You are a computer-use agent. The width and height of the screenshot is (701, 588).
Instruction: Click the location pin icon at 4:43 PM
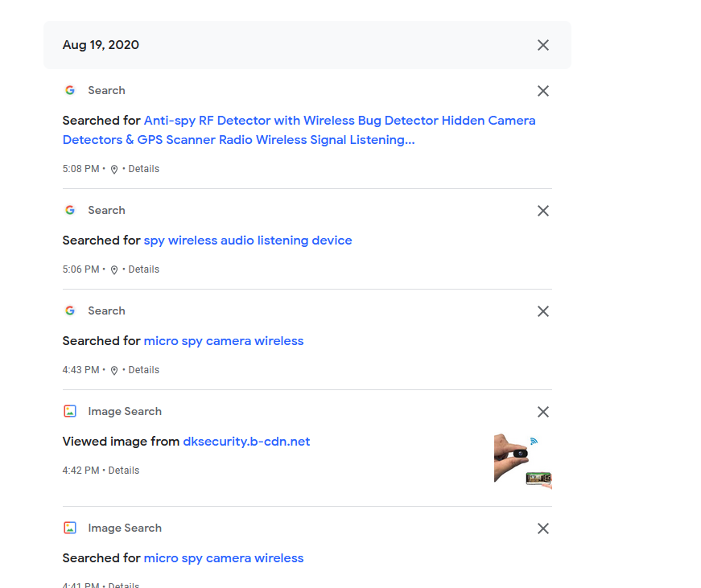tap(114, 371)
